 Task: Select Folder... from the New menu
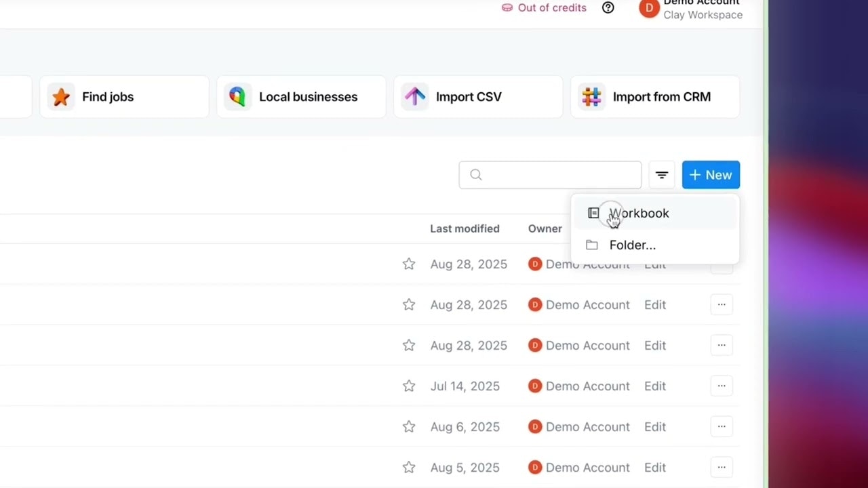pyautogui.click(x=632, y=245)
